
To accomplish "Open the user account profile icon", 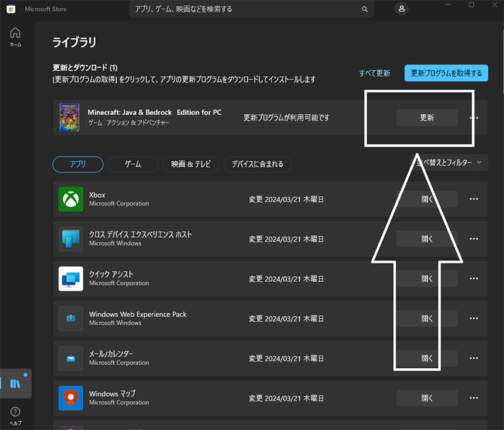I will (x=401, y=9).
